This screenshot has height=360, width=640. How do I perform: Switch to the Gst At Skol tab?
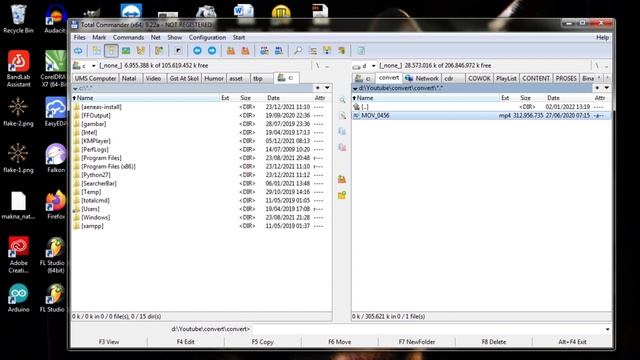[x=184, y=78]
